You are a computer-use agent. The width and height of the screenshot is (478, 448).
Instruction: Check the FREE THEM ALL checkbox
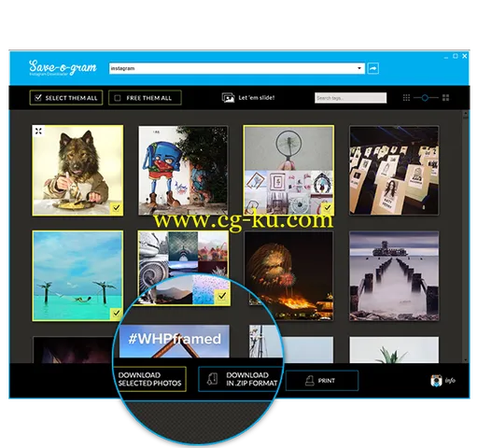[118, 98]
